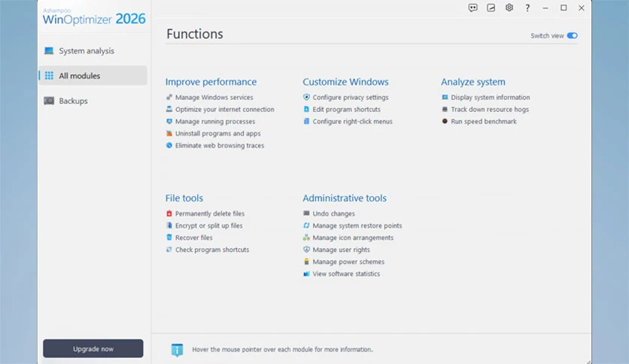This screenshot has height=364, width=629.
Task: Click the skin/appearance icon in title bar
Action: pos(491,8)
